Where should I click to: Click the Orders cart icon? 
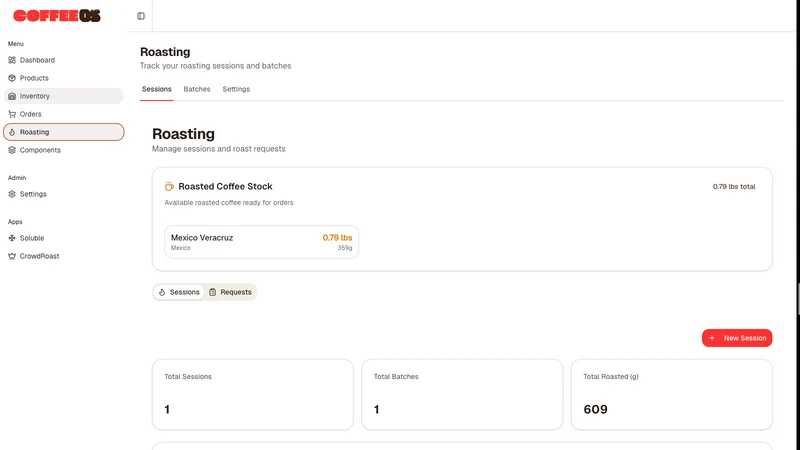(12, 114)
